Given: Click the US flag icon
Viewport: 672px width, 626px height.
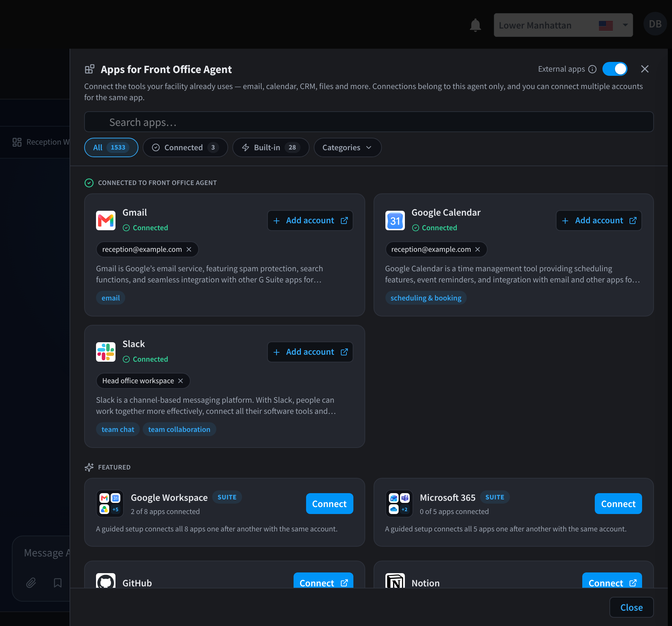Looking at the screenshot, I should [606, 25].
